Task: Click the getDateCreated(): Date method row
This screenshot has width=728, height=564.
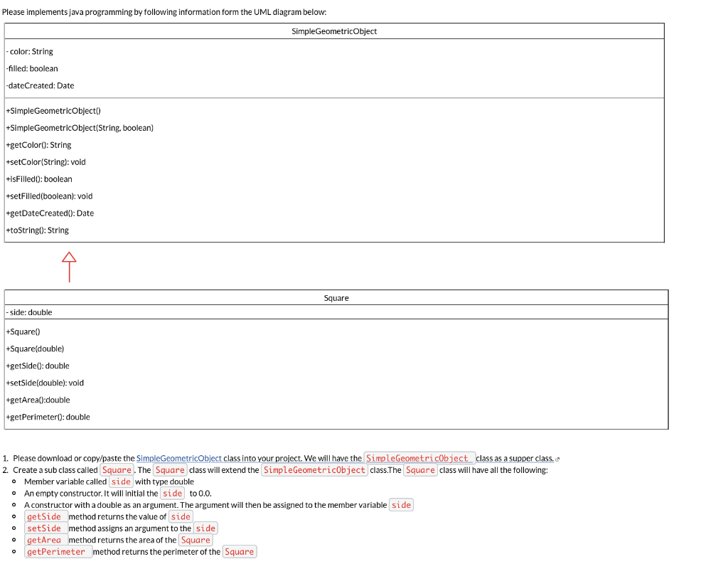Action: [50, 213]
